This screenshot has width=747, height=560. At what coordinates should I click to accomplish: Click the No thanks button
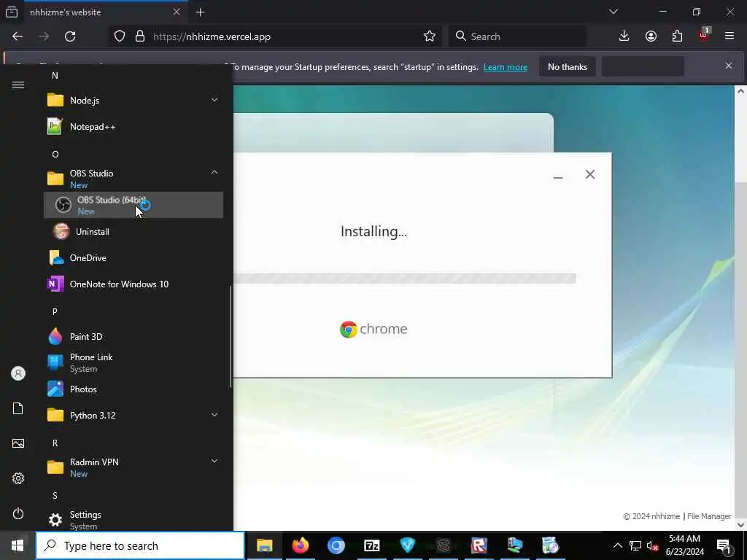coord(568,67)
